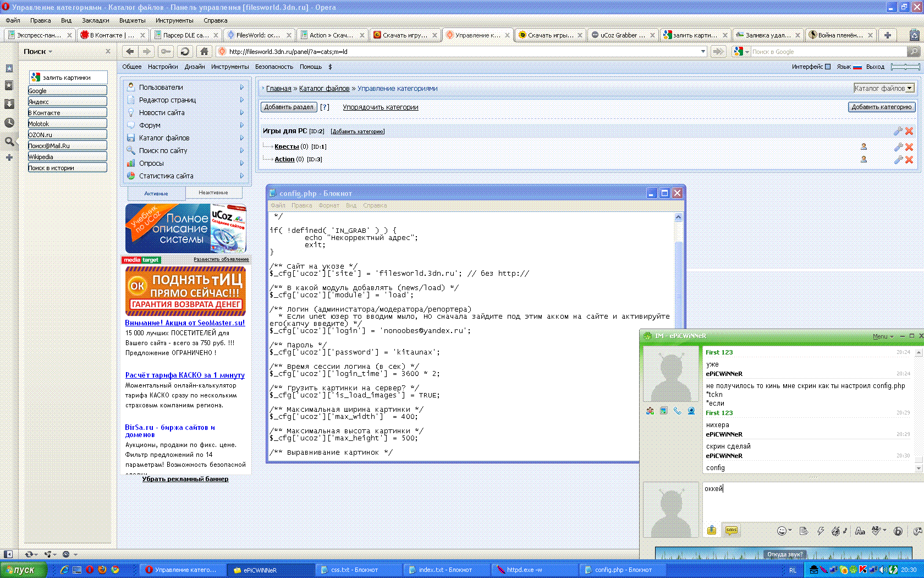The width and height of the screenshot is (924, 578).
Task: Toggle the Opera panel visibility button
Action: coord(8,554)
